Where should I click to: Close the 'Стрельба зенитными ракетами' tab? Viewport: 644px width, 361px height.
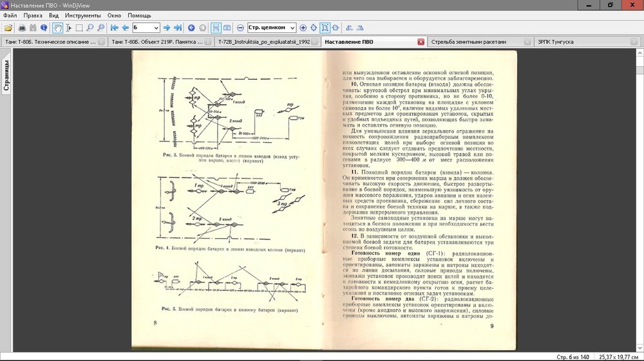point(527,42)
